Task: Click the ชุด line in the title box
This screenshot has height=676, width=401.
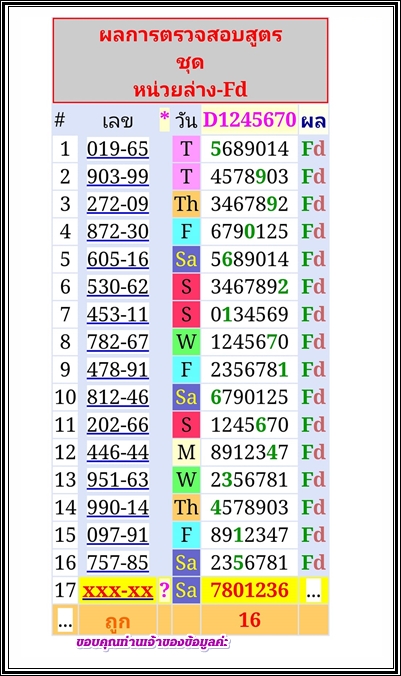Action: point(190,63)
